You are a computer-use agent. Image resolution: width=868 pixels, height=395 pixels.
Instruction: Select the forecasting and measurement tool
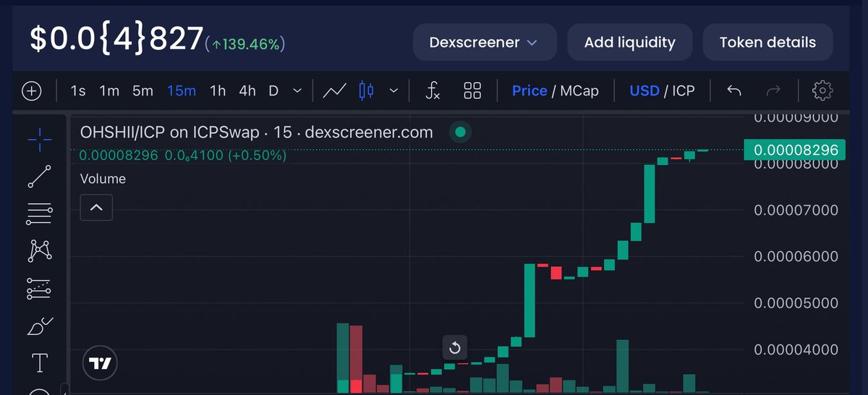click(x=39, y=288)
